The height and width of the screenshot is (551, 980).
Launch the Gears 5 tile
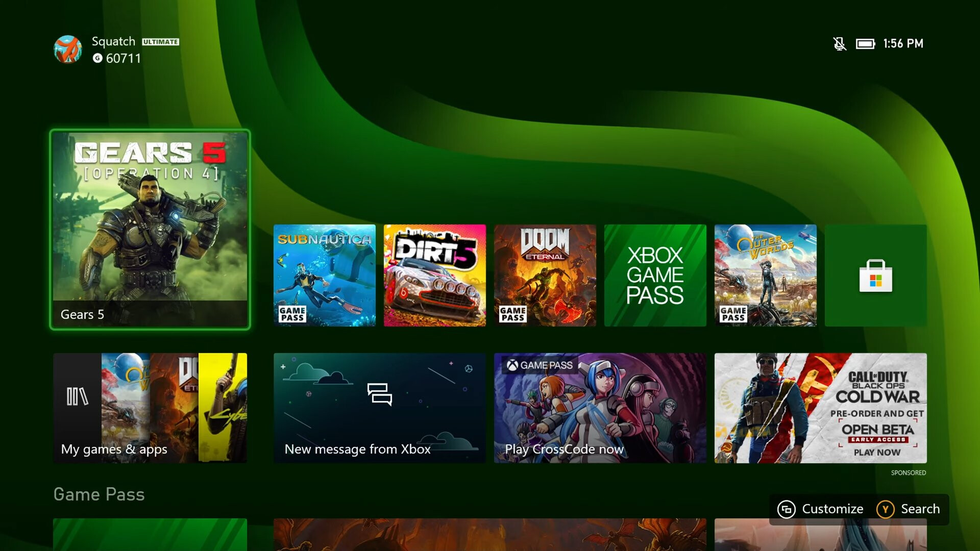click(150, 230)
